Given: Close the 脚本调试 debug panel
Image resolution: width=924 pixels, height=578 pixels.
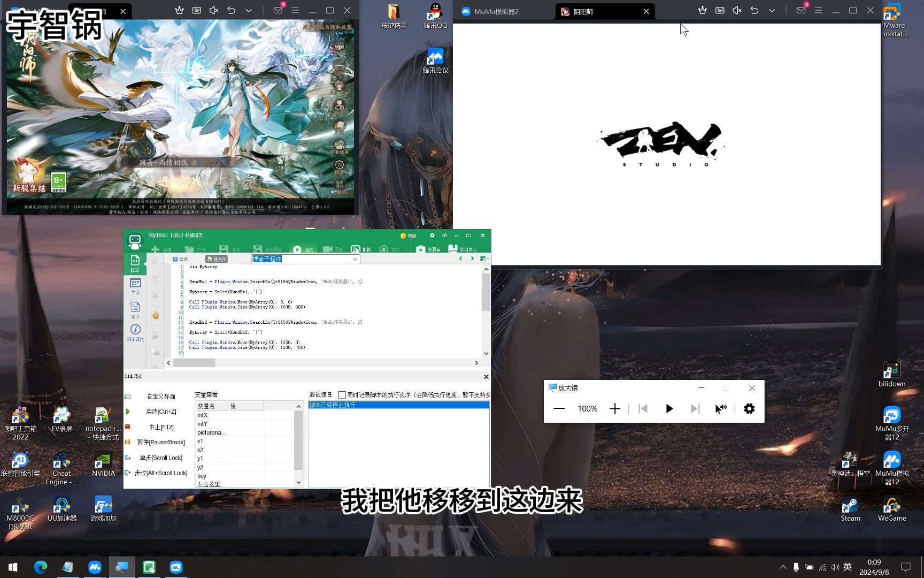Looking at the screenshot, I should click(486, 377).
